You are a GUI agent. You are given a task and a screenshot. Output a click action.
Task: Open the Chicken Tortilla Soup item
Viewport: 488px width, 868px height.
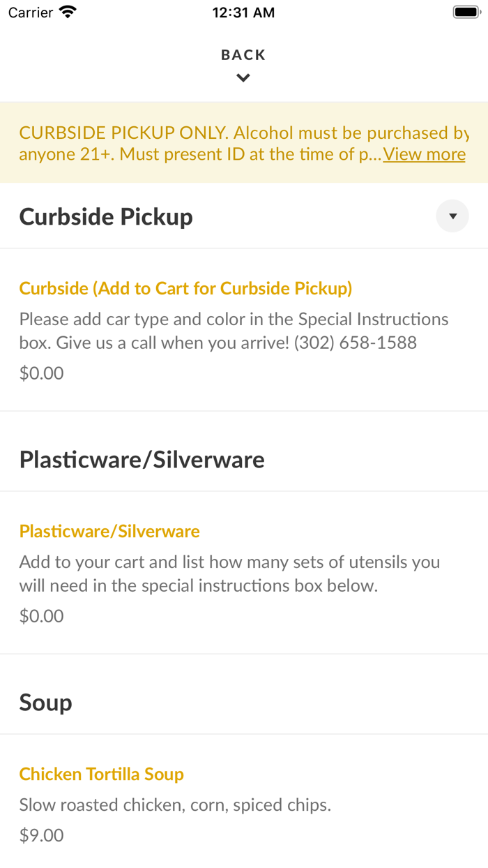tap(102, 774)
